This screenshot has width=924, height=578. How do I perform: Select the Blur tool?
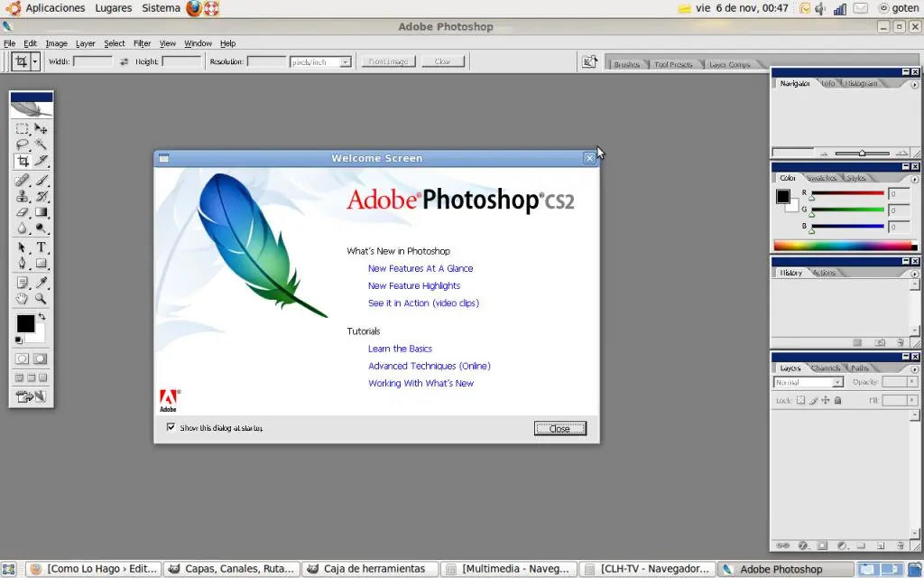tap(22, 228)
